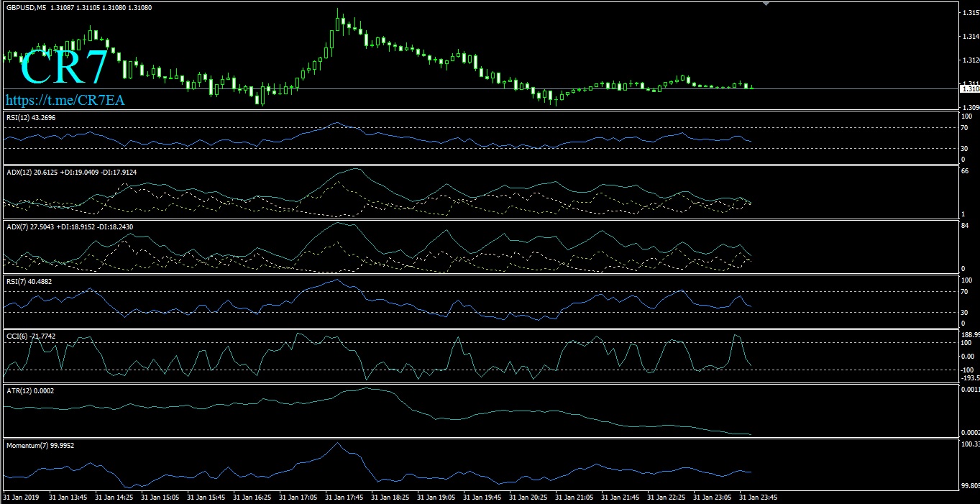Click the large CR7 logo text
This screenshot has width=980, height=504.
click(64, 68)
